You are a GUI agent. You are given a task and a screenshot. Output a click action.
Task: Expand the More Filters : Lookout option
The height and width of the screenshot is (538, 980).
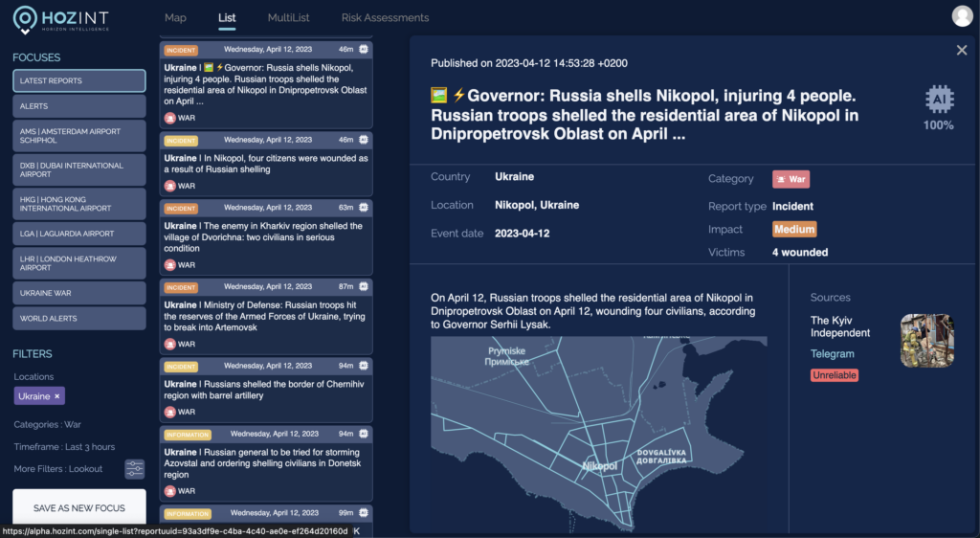[58, 469]
